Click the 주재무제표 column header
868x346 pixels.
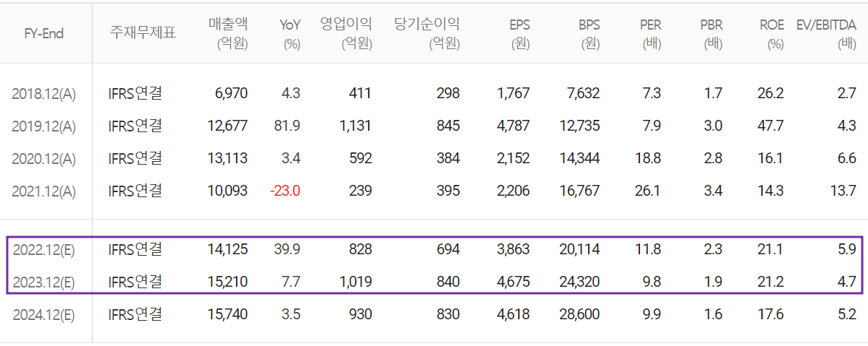point(143,33)
